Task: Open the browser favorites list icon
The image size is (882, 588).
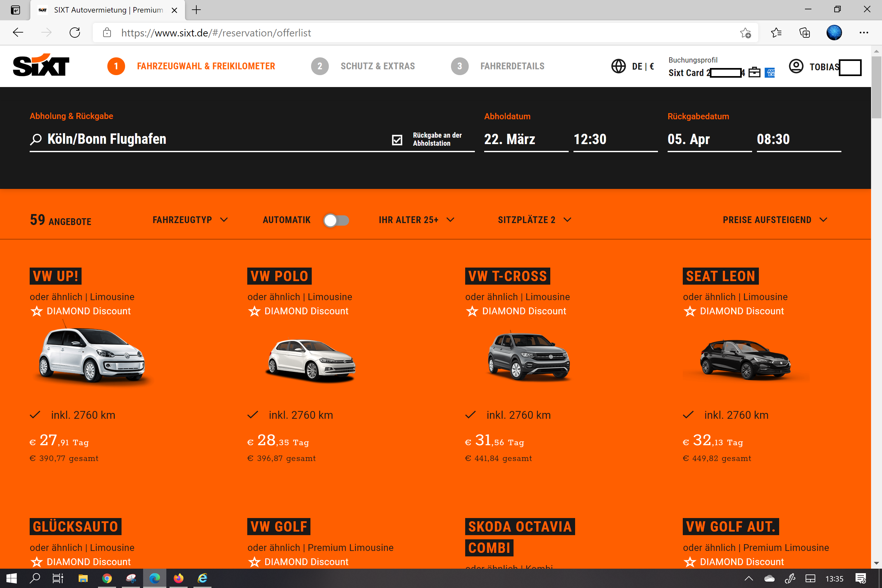Action: (776, 33)
